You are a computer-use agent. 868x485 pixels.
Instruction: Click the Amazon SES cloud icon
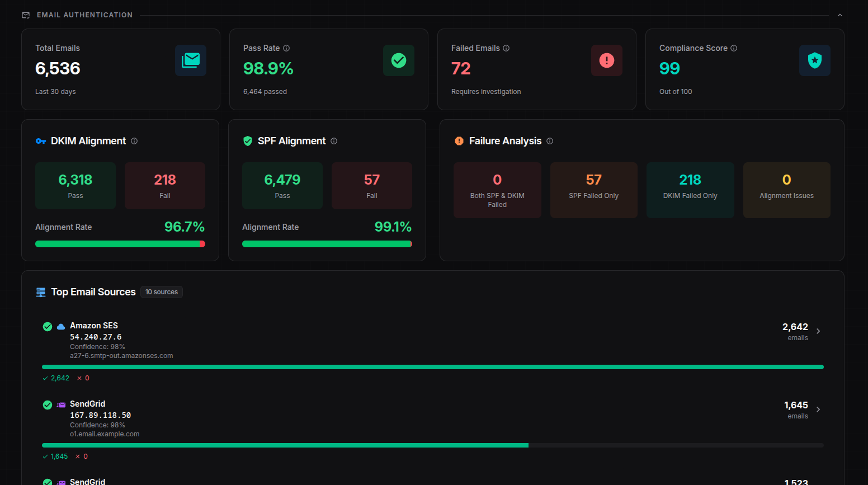(61, 327)
